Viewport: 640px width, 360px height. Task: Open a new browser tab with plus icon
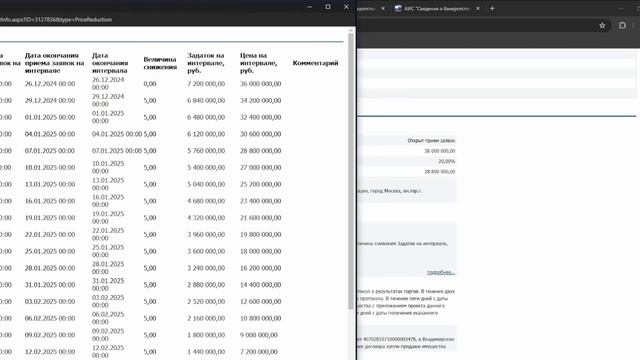click(x=492, y=8)
